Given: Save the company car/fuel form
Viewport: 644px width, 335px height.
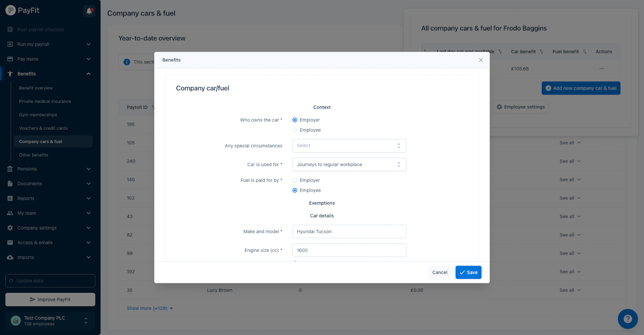Looking at the screenshot, I should 469,273.
